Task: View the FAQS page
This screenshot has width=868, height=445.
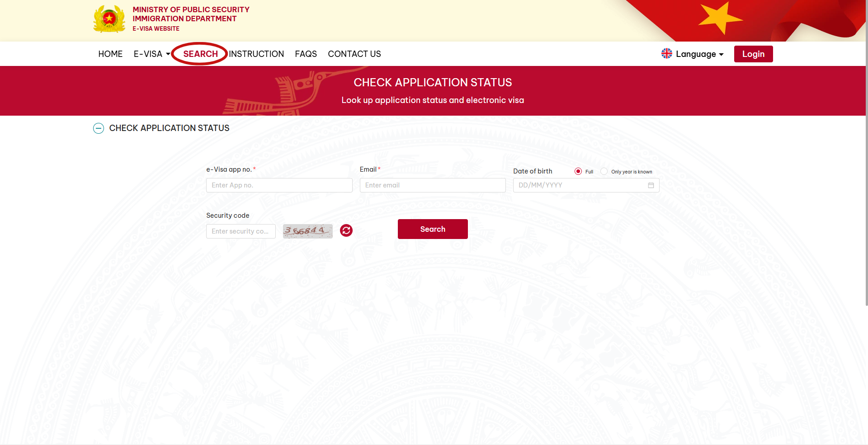Action: click(306, 54)
